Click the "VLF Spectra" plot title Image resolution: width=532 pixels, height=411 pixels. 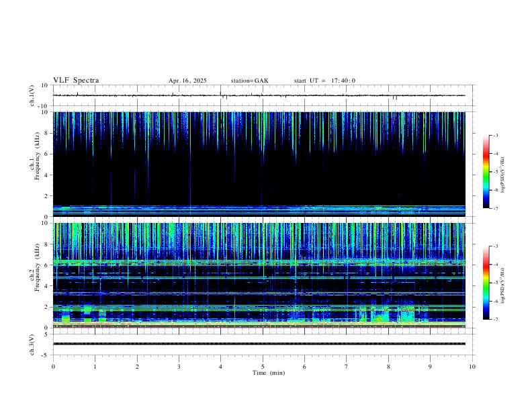(76, 81)
